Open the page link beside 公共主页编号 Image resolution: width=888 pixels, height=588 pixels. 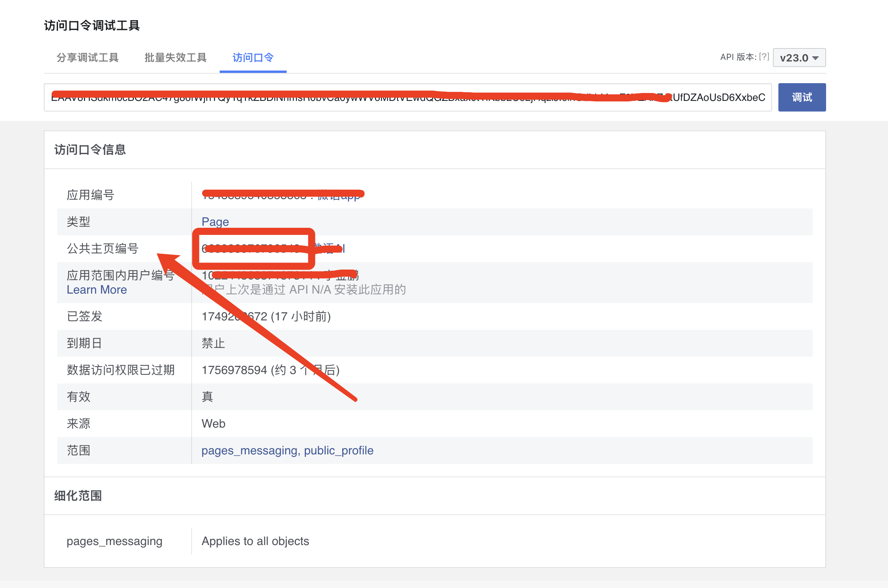coord(330,248)
